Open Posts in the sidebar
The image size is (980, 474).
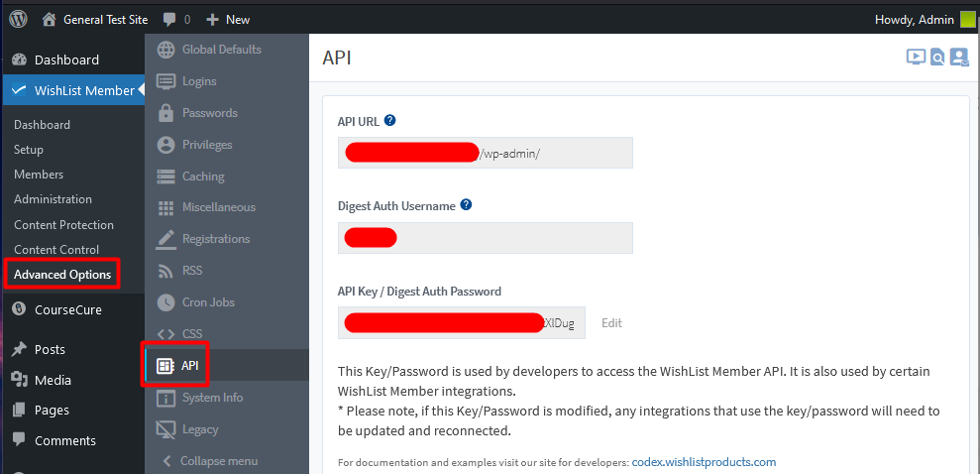pos(50,349)
